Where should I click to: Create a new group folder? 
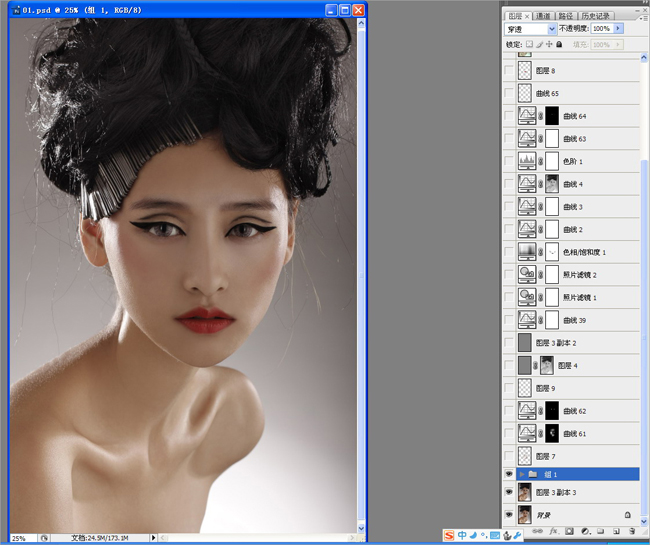pyautogui.click(x=601, y=531)
